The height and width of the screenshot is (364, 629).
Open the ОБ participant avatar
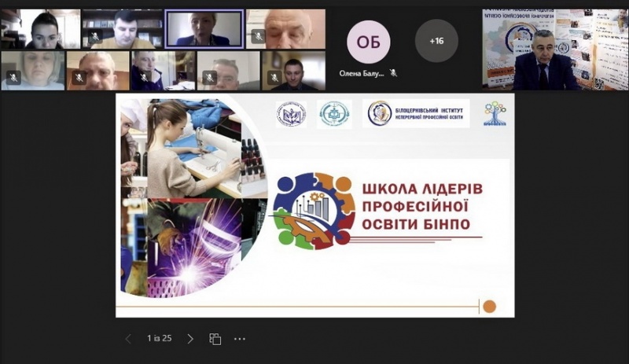368,42
